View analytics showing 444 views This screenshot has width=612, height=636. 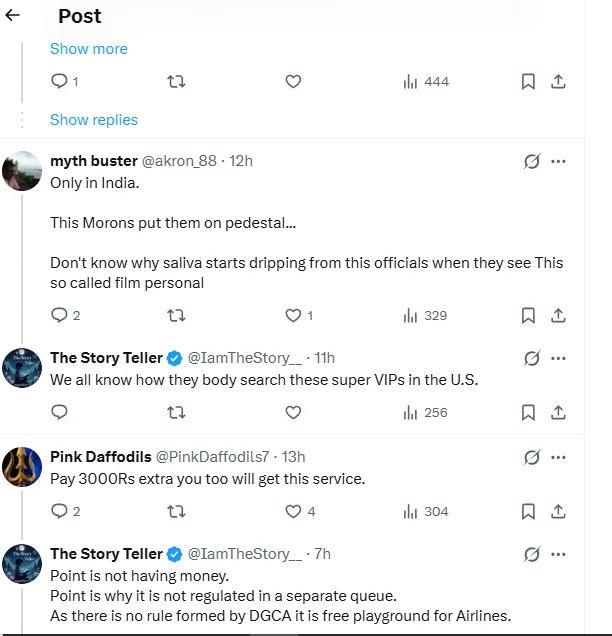coord(426,82)
